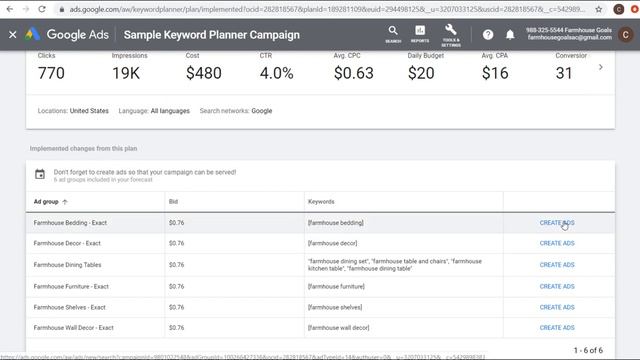Create ads for Farmhouse Dining Tables

pos(557,265)
